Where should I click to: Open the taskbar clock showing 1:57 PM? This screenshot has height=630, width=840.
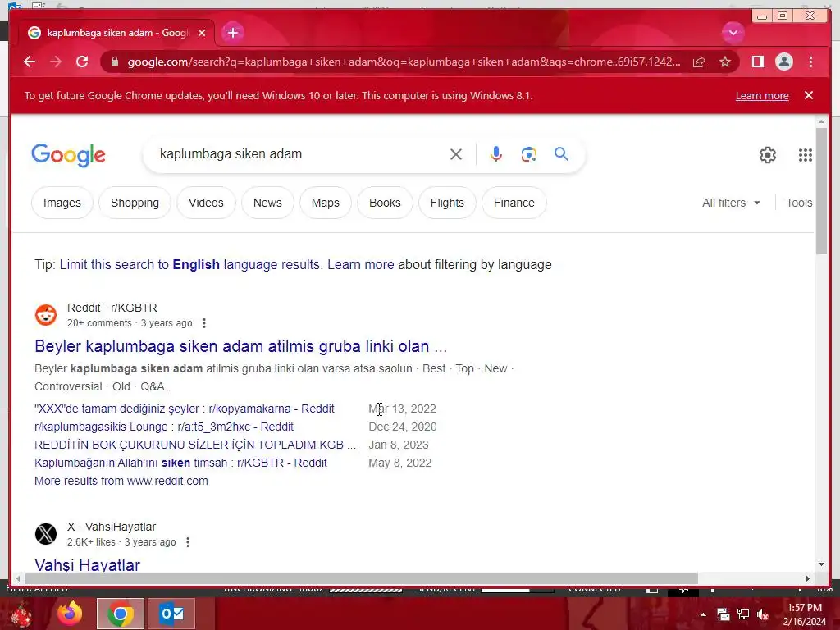805,614
